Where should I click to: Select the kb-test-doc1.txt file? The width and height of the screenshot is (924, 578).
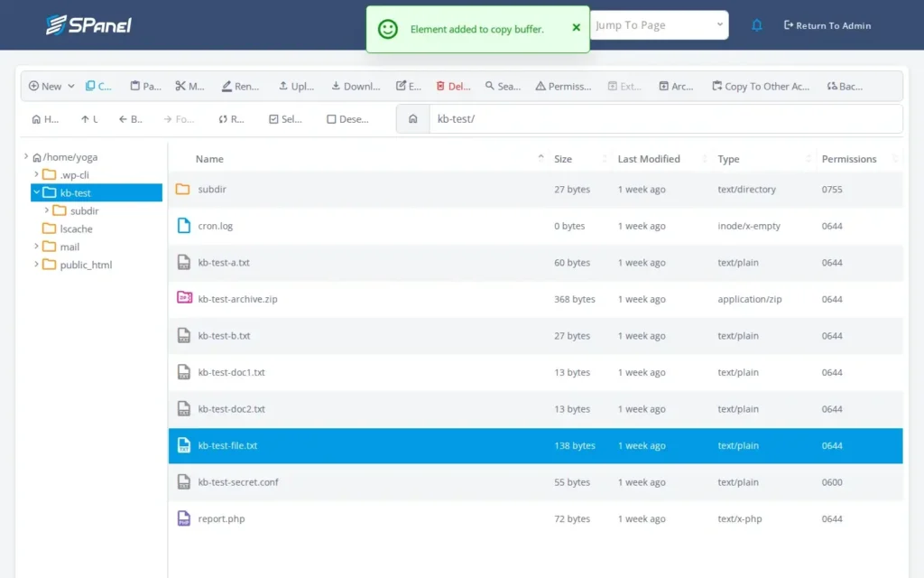coord(535,372)
